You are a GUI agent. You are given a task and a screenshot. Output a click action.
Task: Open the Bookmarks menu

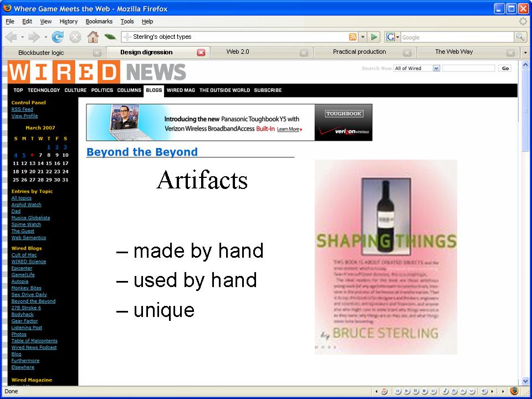click(99, 22)
